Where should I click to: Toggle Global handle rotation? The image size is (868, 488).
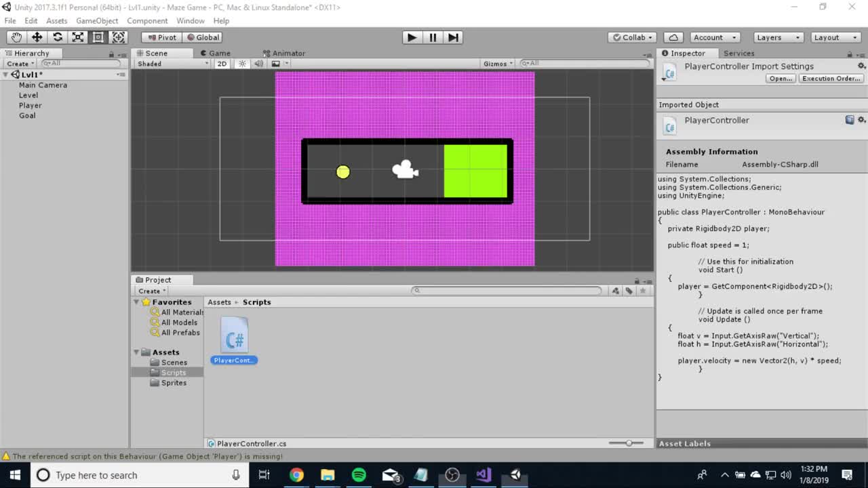pyautogui.click(x=203, y=37)
